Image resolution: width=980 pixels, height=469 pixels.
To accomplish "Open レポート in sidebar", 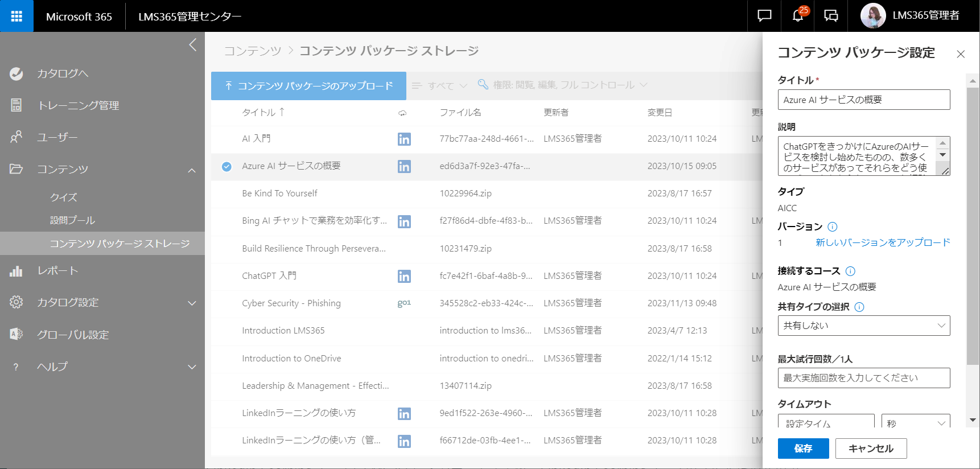I will tap(57, 271).
